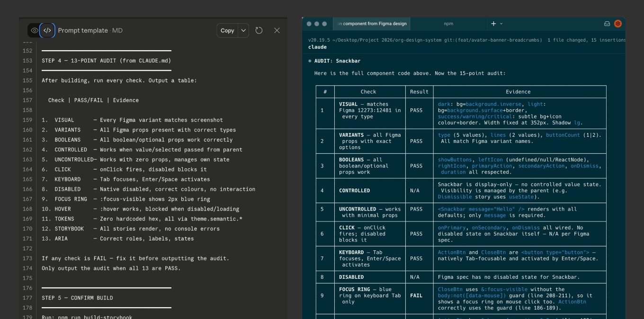The width and height of the screenshot is (644, 319).
Task: Switch to the npm terminal tab
Action: click(x=448, y=24)
